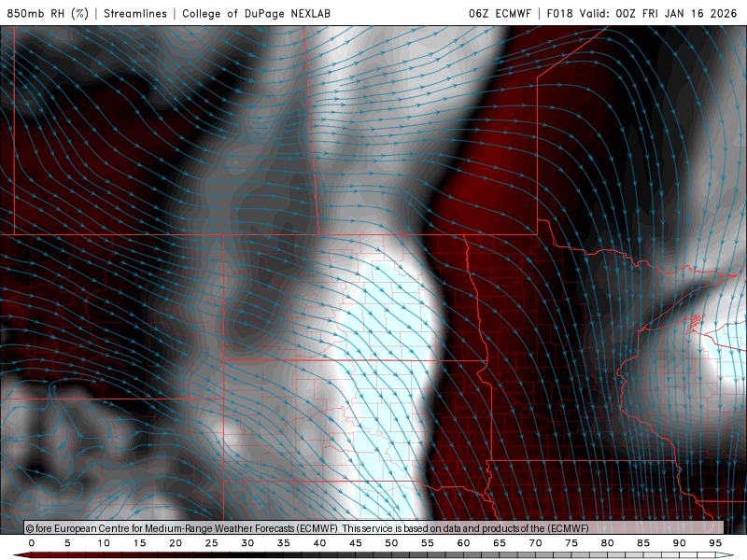Click the 80 label on the colorbar
747x560 pixels.
(x=608, y=543)
